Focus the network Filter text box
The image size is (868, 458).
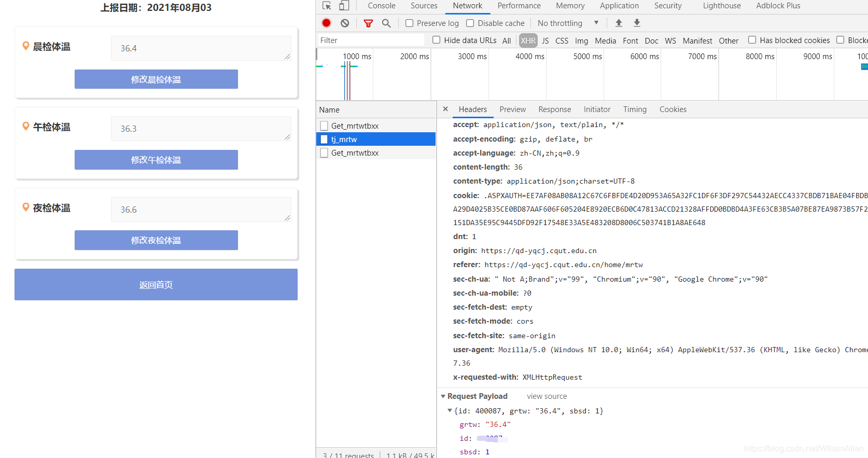tap(371, 40)
